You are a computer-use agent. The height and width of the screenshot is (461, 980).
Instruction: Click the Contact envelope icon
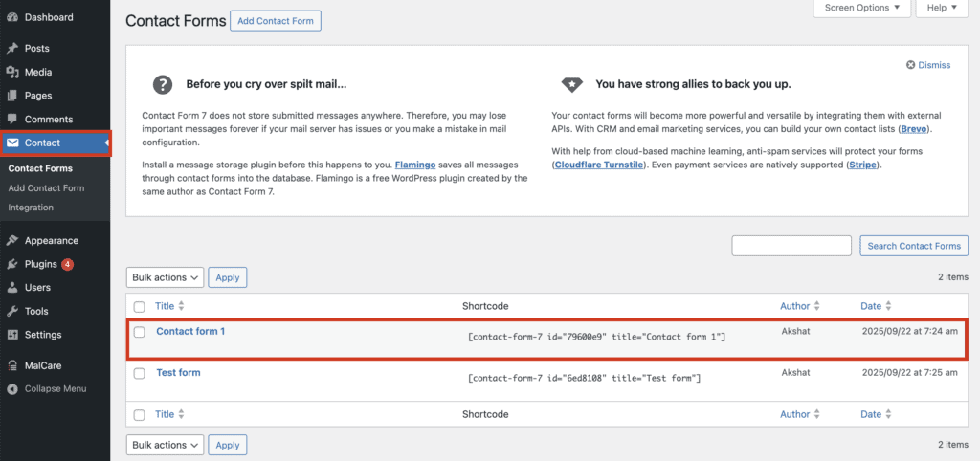(x=12, y=143)
